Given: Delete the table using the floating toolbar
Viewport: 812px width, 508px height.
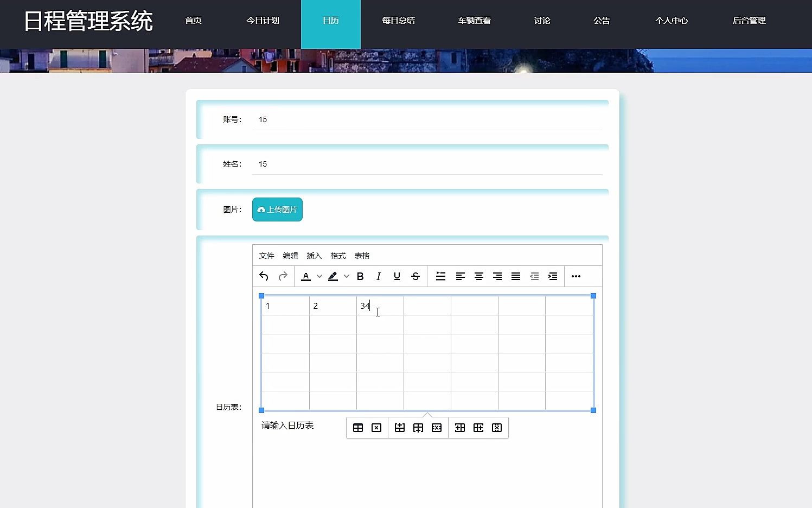Looking at the screenshot, I should [x=376, y=428].
